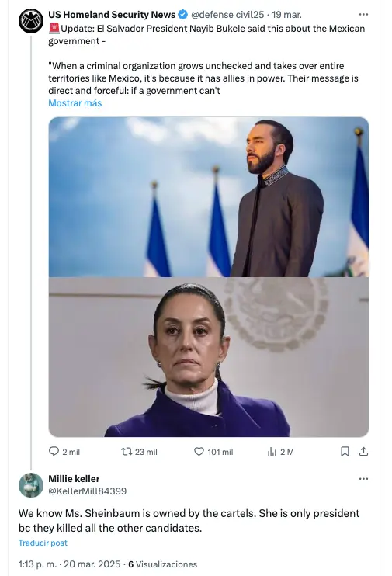Click the 1:13 p. m. 20 mar. 2025 timestamp

[x=69, y=564]
